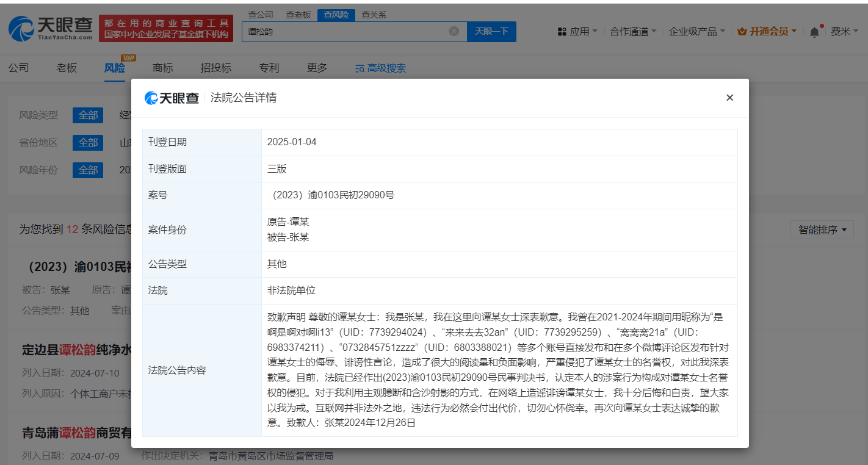
Task: Go to the 招投标 category tab
Action: [216, 68]
